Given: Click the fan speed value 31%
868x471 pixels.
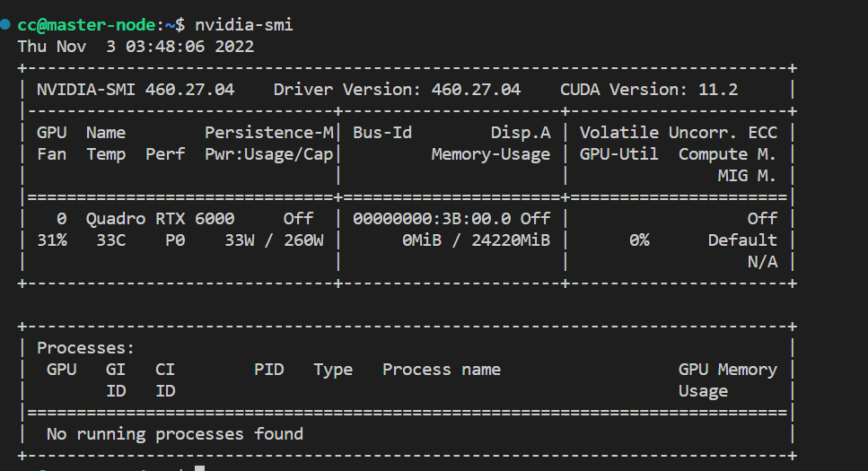Looking at the screenshot, I should click(52, 240).
